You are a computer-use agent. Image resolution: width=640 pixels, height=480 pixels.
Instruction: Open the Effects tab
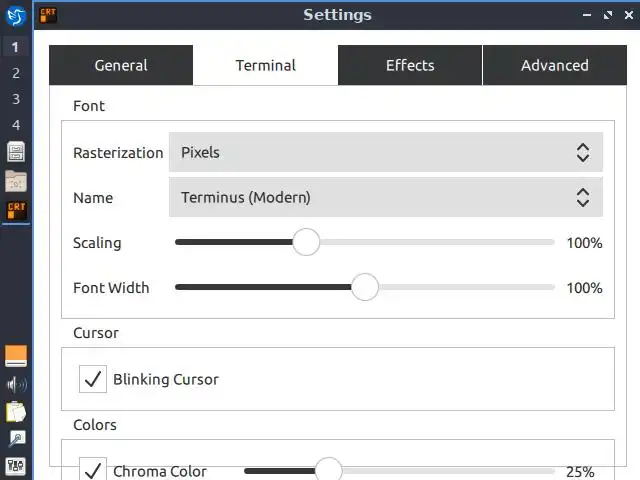[410, 65]
